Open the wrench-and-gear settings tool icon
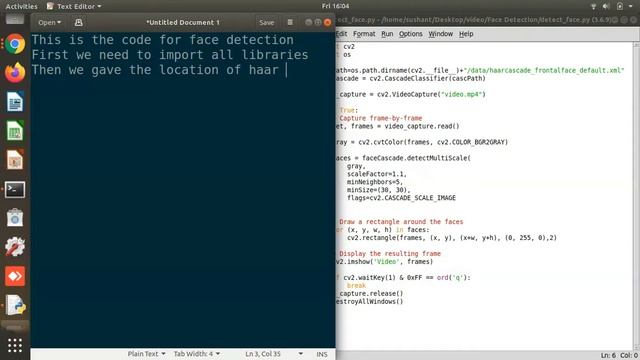This screenshot has width=640, height=360. (15, 247)
